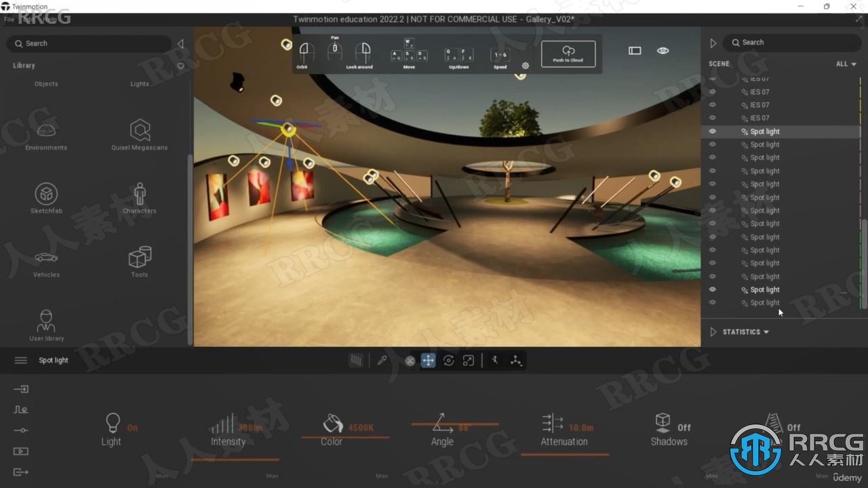
Task: Click the pivot edit toolbar icon
Action: (495, 361)
